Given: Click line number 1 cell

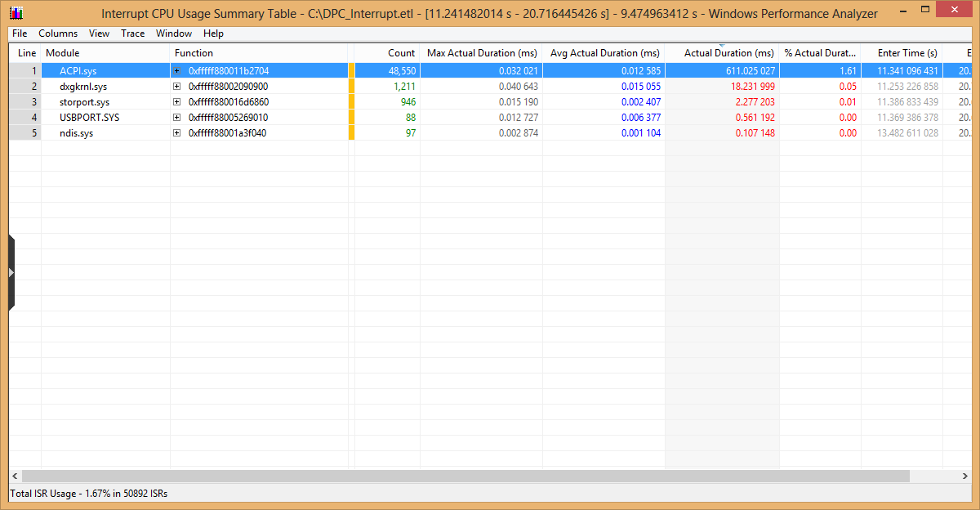Looking at the screenshot, I should click(25, 71).
